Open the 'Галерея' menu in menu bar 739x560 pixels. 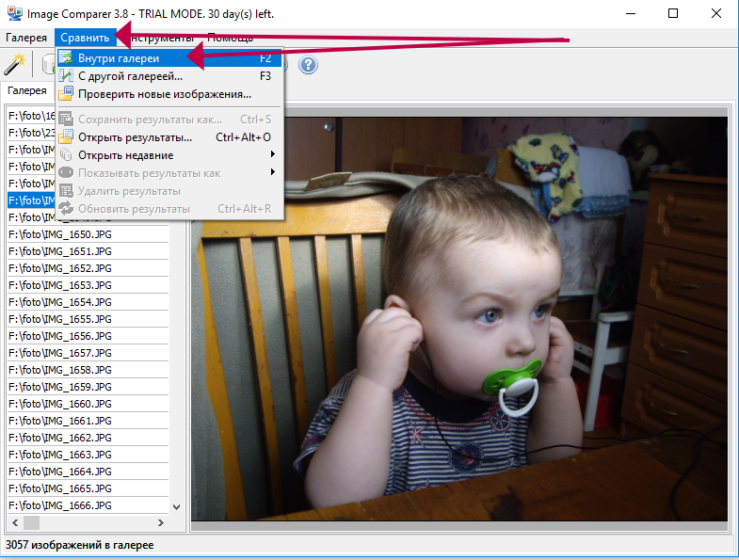tap(26, 38)
